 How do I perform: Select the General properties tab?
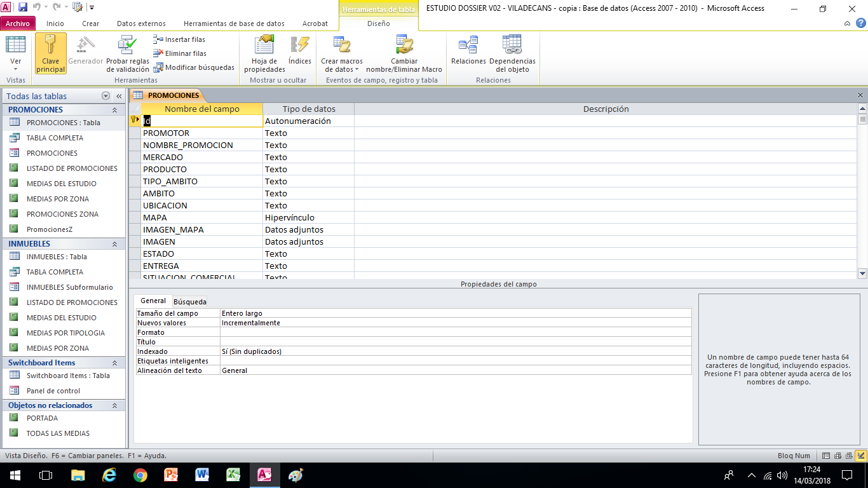[153, 301]
